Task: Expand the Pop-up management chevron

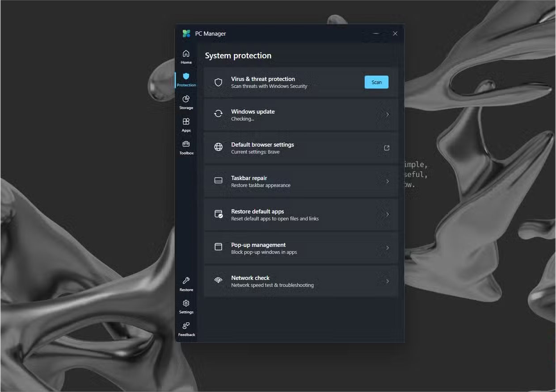Action: (x=387, y=248)
